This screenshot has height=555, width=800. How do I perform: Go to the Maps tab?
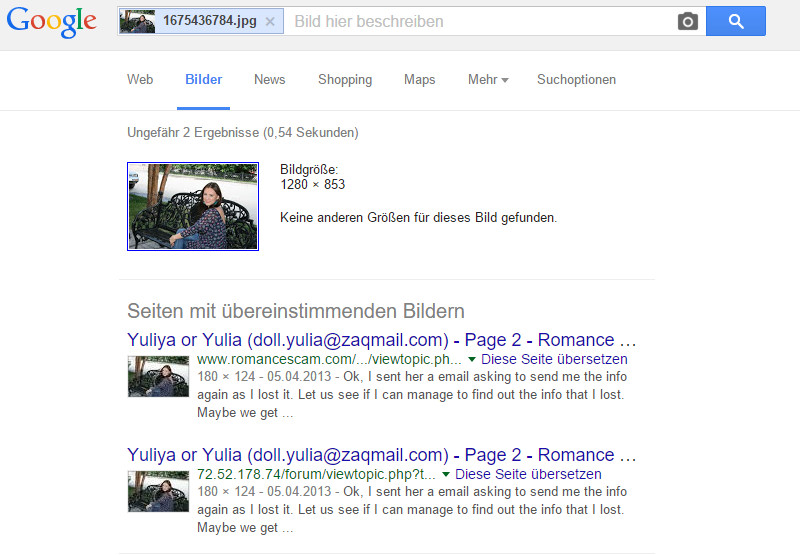419,80
